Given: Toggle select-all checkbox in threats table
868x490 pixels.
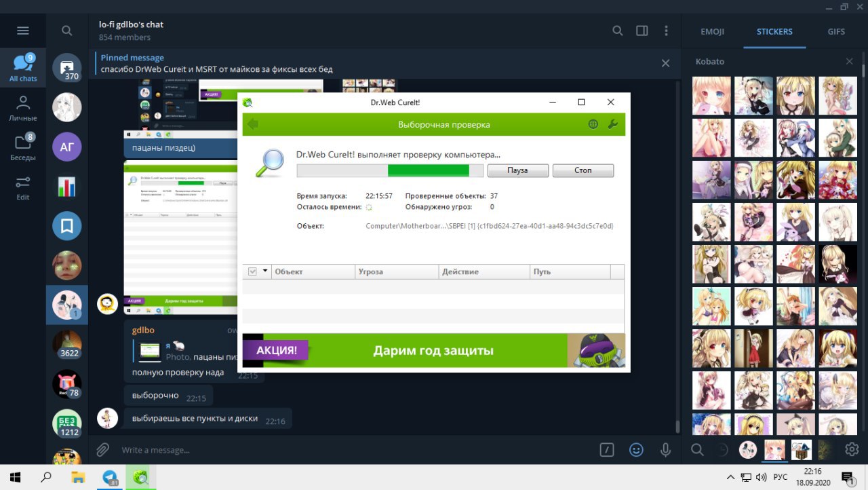Looking at the screenshot, I should click(x=253, y=271).
